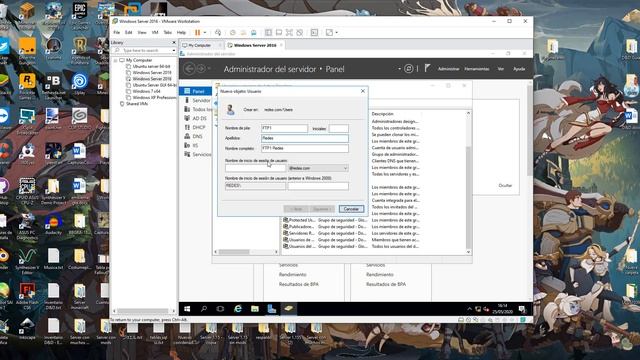The width and height of the screenshot is (640, 360).
Task: Toggle the VMware library sidebar view icon
Action: click(x=268, y=32)
